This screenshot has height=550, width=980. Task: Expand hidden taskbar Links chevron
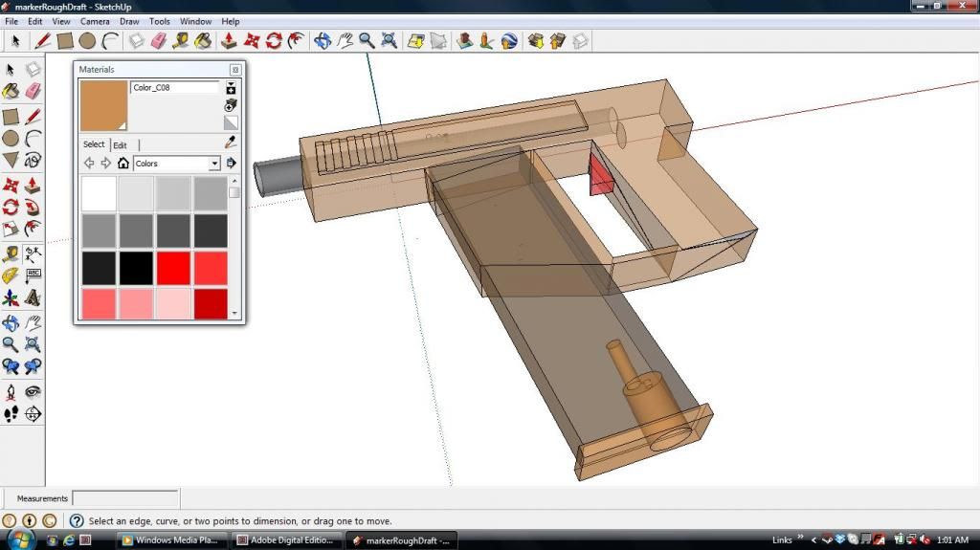tap(800, 538)
